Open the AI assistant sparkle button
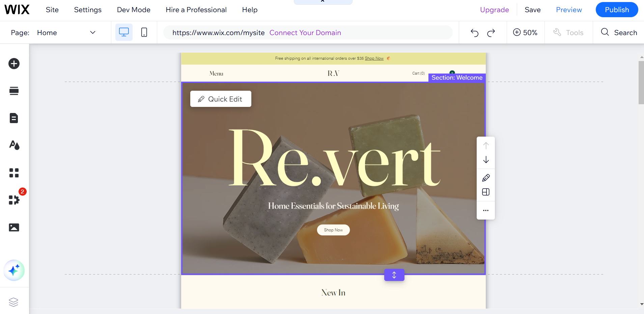The height and width of the screenshot is (314, 644). coord(14,270)
